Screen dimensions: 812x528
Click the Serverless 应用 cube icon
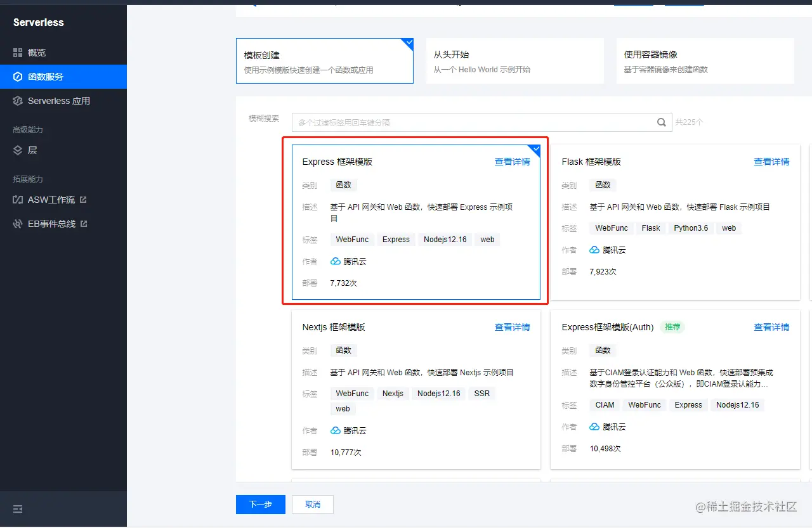[18, 101]
